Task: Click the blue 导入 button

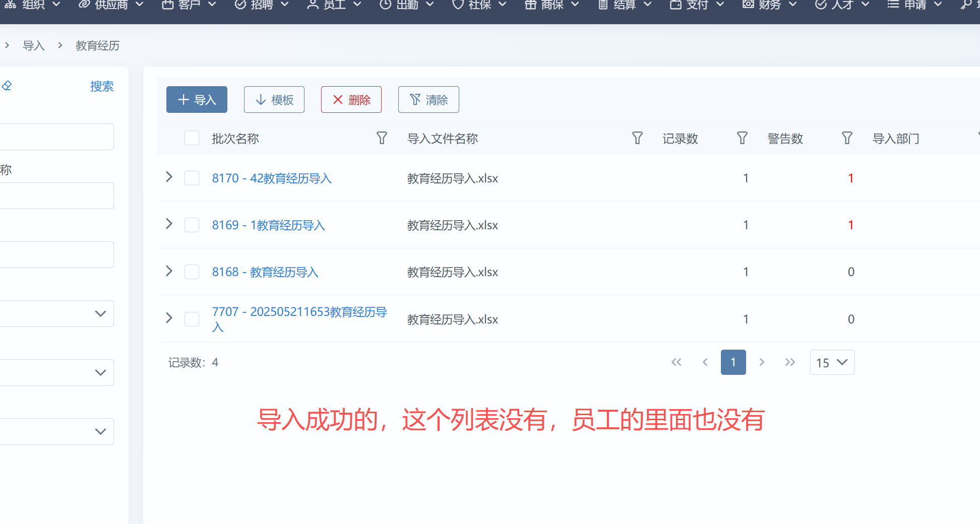Action: click(197, 100)
